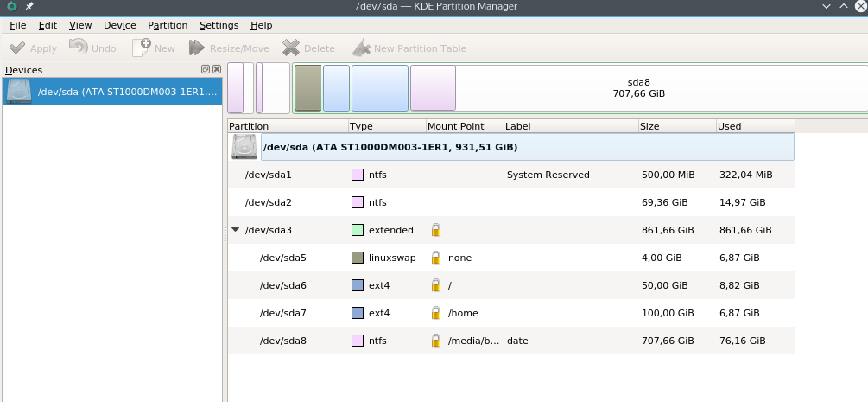Select the /dev/sda6 partition row
The width and height of the screenshot is (868, 402).
[511, 285]
